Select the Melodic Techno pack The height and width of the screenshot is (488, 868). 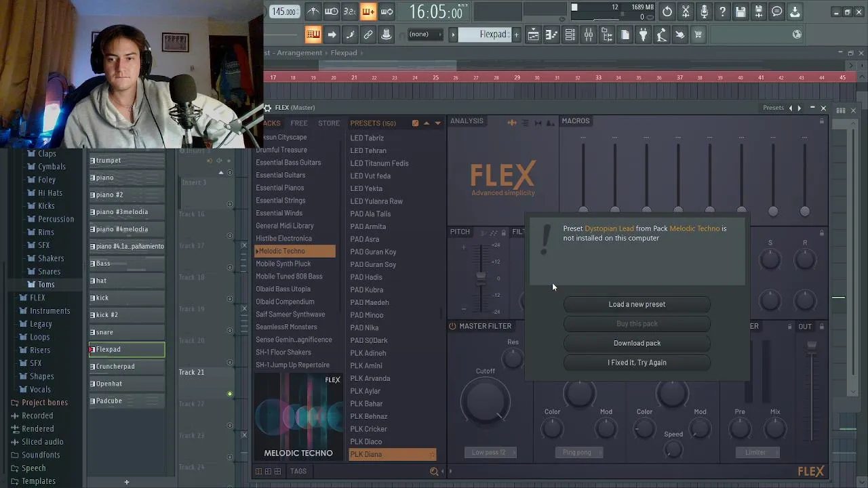(x=295, y=251)
